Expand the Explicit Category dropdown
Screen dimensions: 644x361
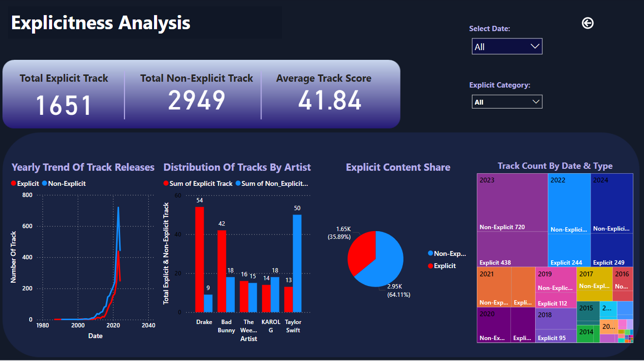(x=506, y=102)
